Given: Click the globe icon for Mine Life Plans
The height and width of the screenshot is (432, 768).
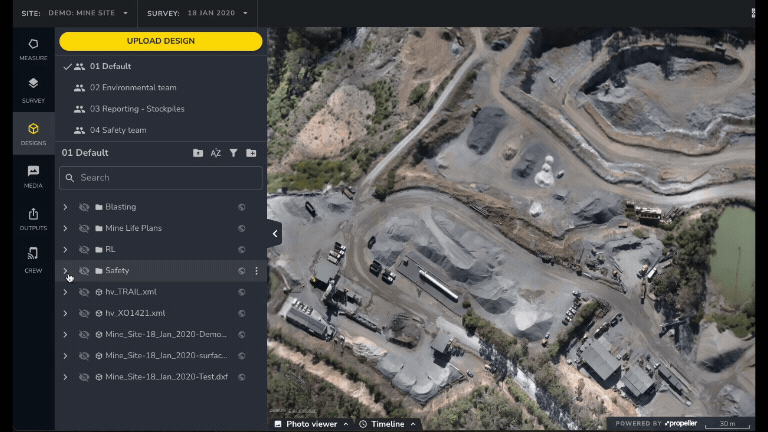Looking at the screenshot, I should pyautogui.click(x=241, y=228).
